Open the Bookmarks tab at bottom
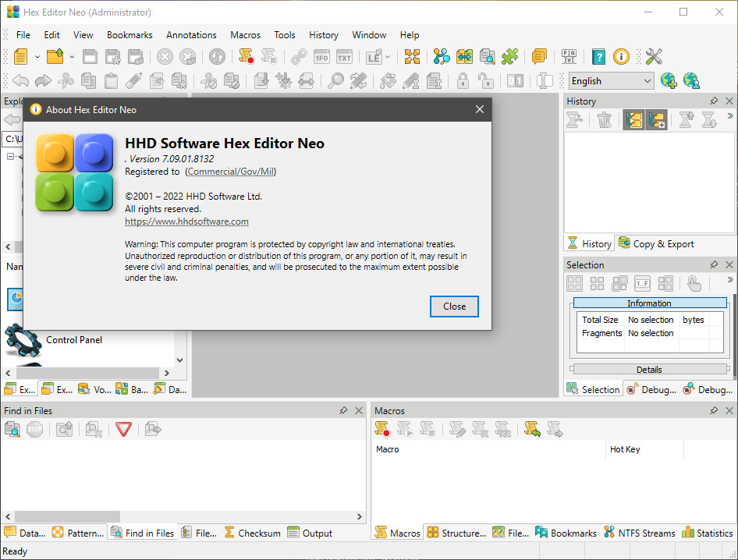Viewport: 738px width, 560px height. 566,533
